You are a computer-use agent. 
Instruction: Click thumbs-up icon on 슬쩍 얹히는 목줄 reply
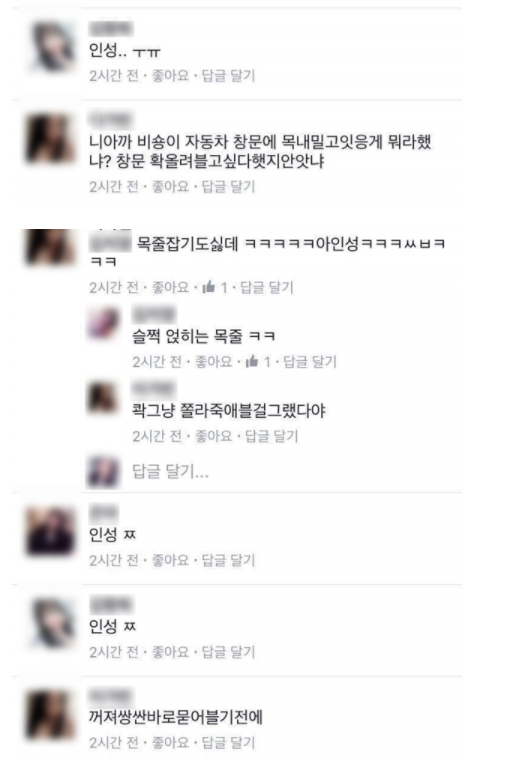(x=251, y=361)
